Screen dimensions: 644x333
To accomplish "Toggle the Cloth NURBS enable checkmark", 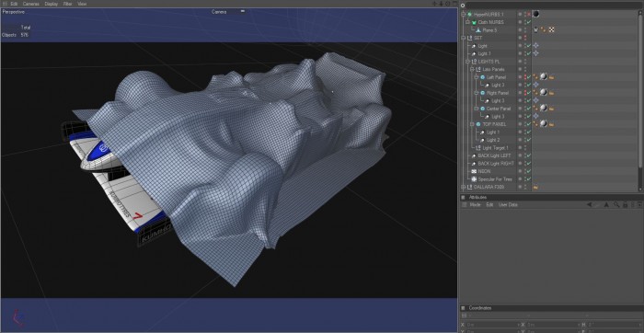I will click(529, 22).
